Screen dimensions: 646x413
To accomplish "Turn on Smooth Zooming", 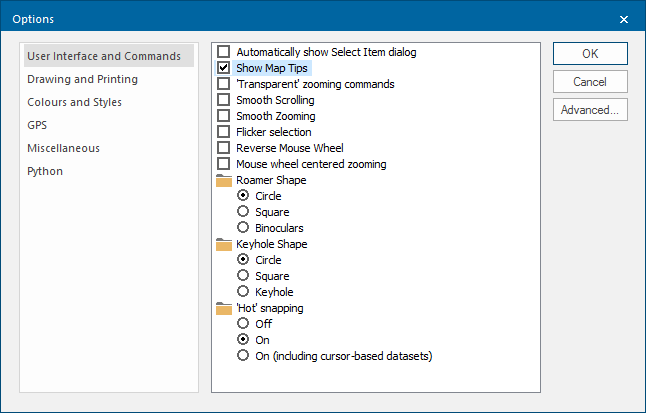I will tap(224, 116).
